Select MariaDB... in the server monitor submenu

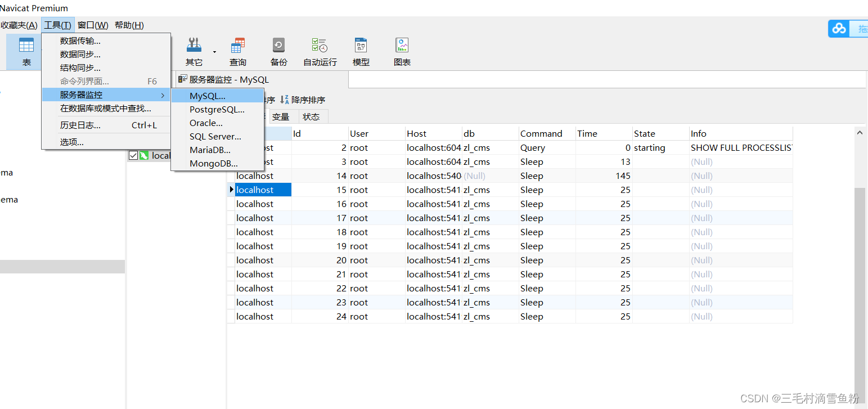(218, 150)
